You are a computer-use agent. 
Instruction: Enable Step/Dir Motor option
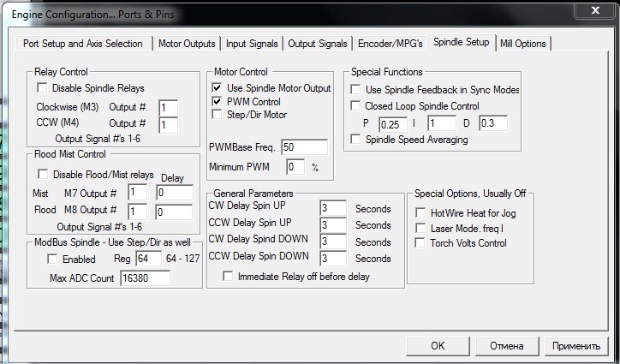(218, 114)
